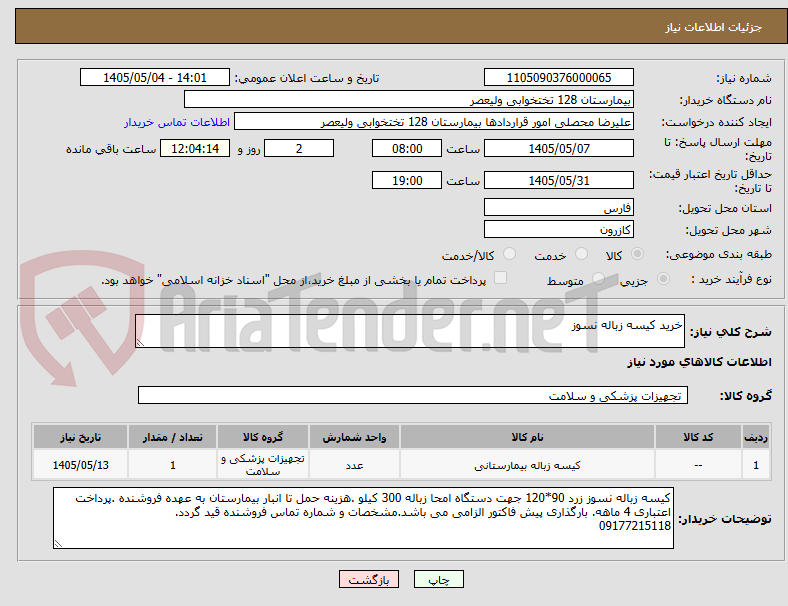788x606 pixels.
Task: Click the label نوع فرآیند خرید
Action: click(732, 279)
